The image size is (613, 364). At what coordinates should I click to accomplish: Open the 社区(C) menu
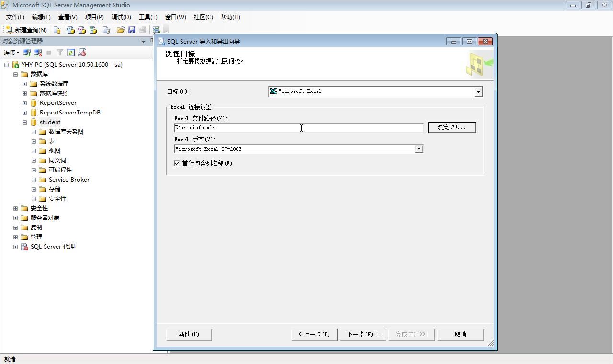(x=204, y=17)
